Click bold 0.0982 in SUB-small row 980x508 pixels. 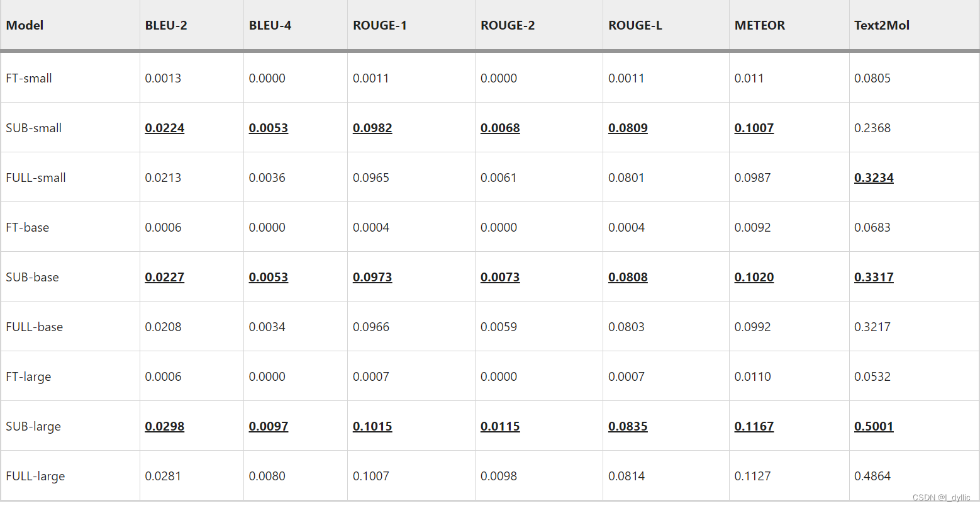pos(372,128)
